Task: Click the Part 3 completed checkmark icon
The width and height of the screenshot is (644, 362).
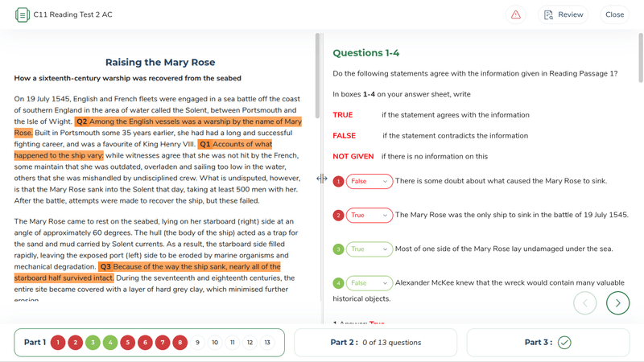Action: 564,343
